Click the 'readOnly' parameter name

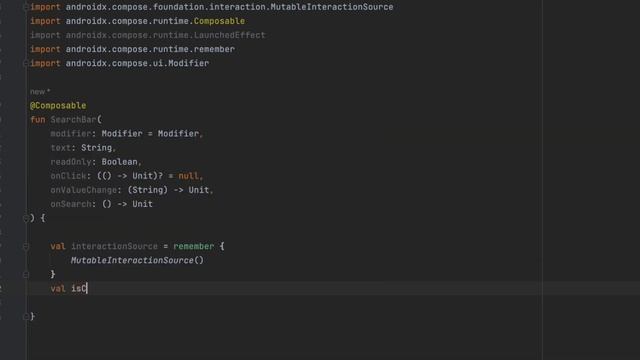[71, 162]
